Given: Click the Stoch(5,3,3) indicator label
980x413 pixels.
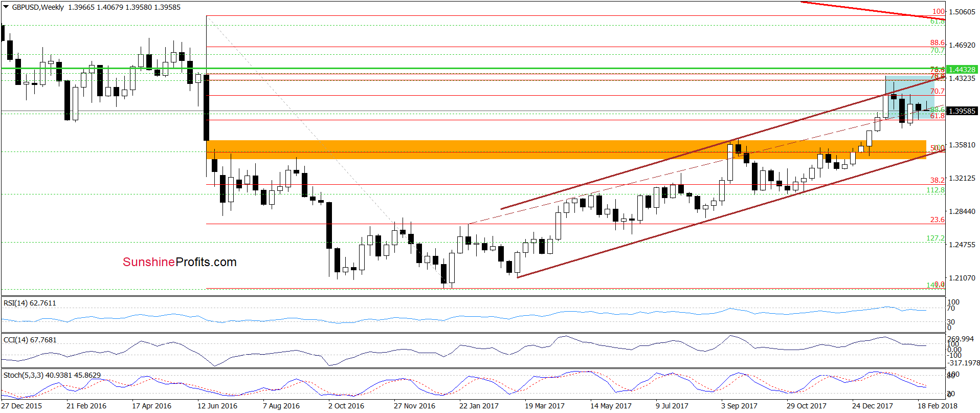Looking at the screenshot, I should pos(52,375).
